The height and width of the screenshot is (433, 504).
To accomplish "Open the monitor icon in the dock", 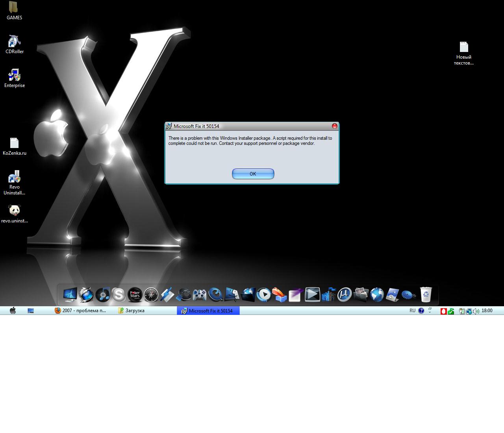I will (70, 294).
